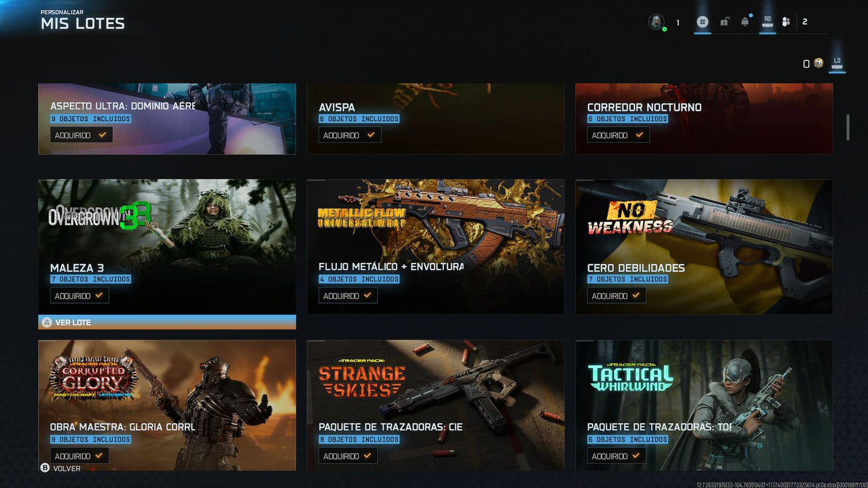Select the 'PAQUETE DE TRAZADORAS: CIE' title
Screen dimensions: 868x488
click(x=390, y=427)
